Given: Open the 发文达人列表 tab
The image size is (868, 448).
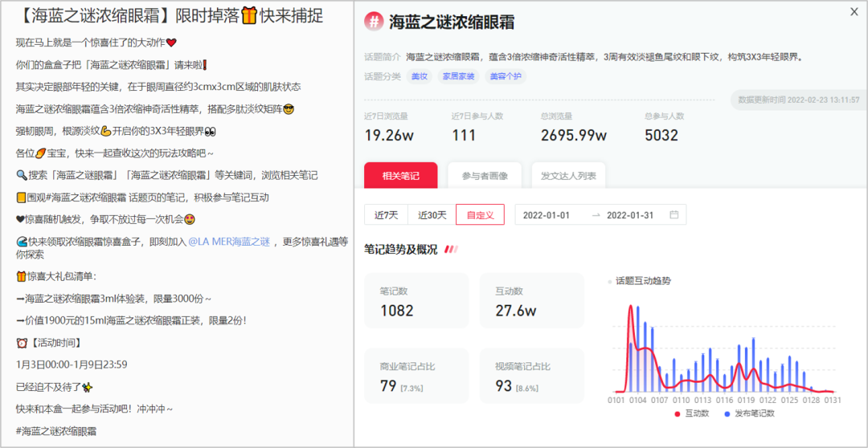Looking at the screenshot, I should (568, 176).
